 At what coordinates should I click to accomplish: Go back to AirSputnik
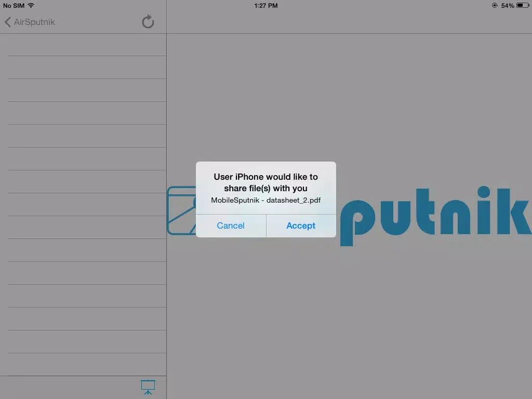tap(30, 22)
